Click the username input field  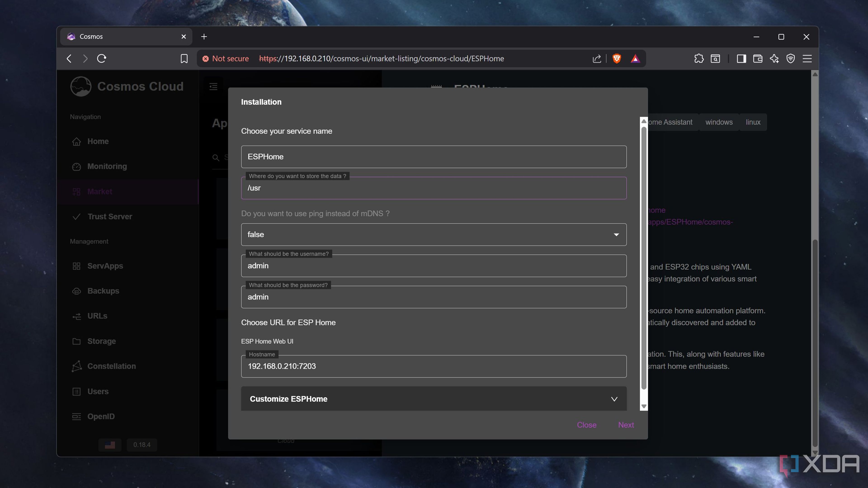(x=434, y=266)
